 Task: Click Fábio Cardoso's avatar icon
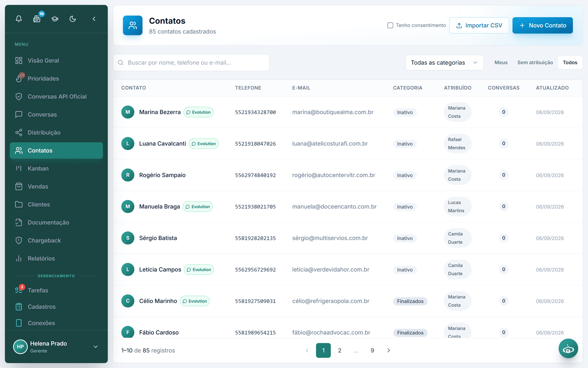128,332
